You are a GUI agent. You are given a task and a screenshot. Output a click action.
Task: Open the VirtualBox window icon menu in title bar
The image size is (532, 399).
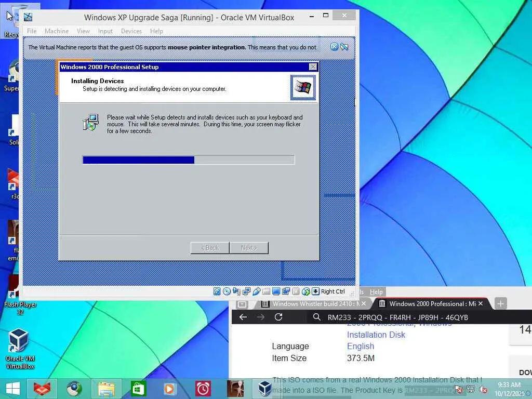pyautogui.click(x=28, y=17)
